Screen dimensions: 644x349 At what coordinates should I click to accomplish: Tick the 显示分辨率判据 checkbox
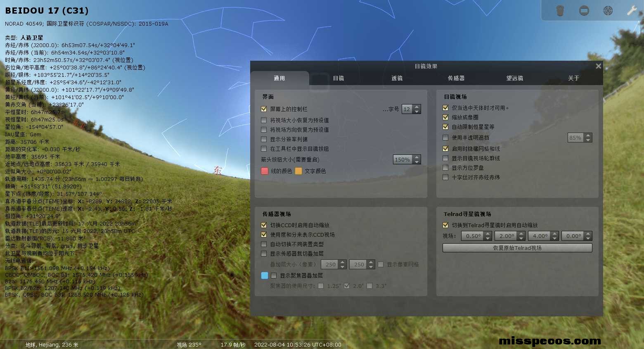click(x=264, y=139)
